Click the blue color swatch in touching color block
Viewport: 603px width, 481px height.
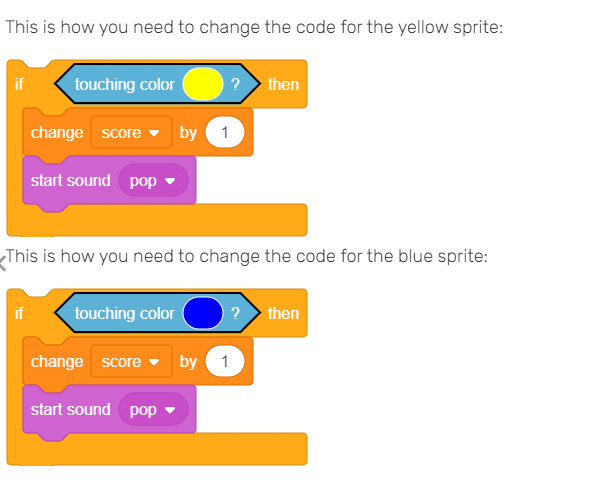(x=203, y=313)
